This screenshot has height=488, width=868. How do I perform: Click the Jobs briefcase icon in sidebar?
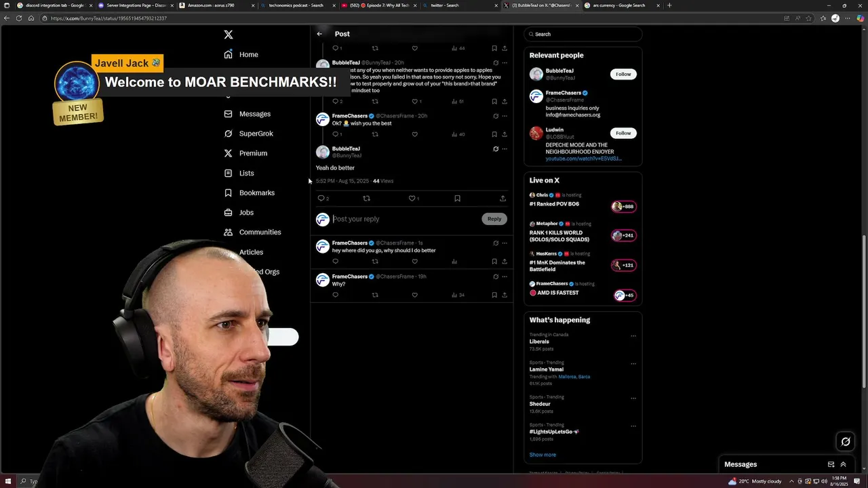pos(229,213)
